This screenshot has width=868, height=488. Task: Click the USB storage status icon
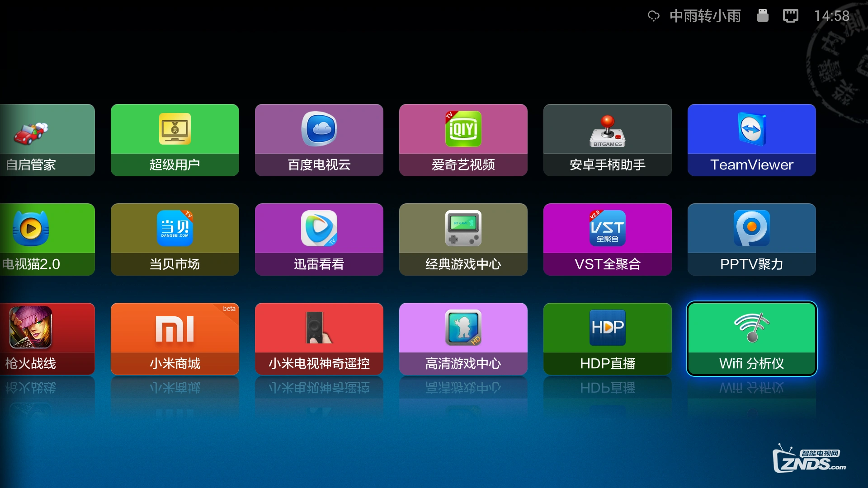pyautogui.click(x=763, y=16)
